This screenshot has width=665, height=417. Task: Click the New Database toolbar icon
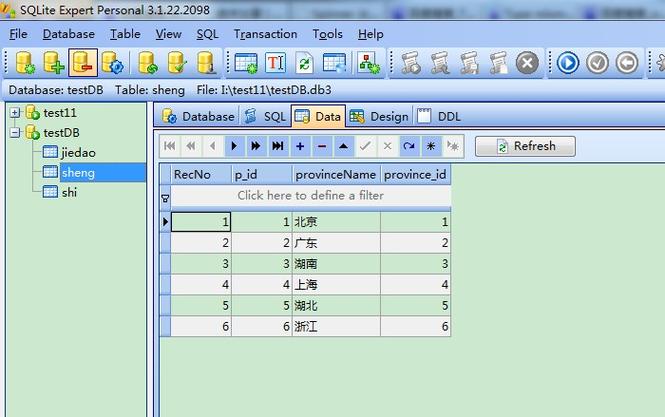(25, 63)
